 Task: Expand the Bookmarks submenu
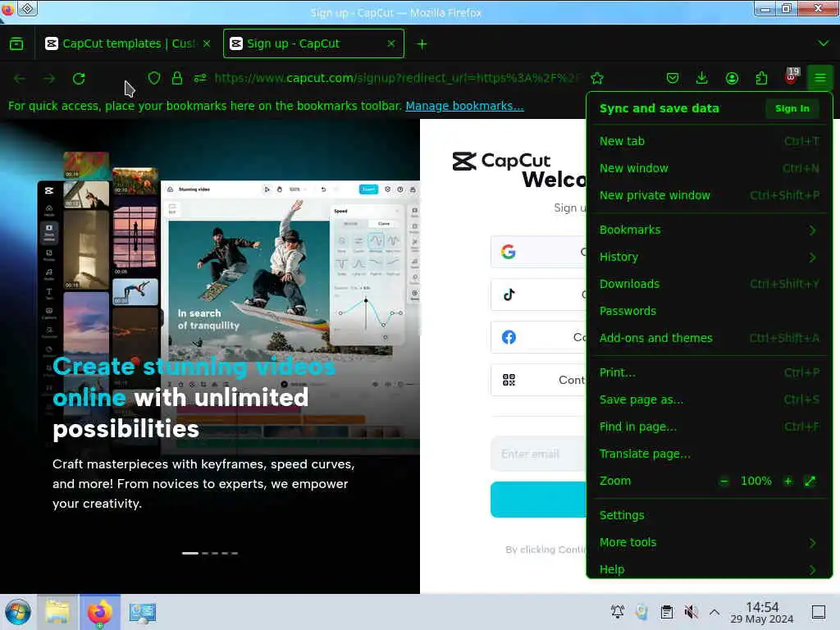pyautogui.click(x=710, y=230)
